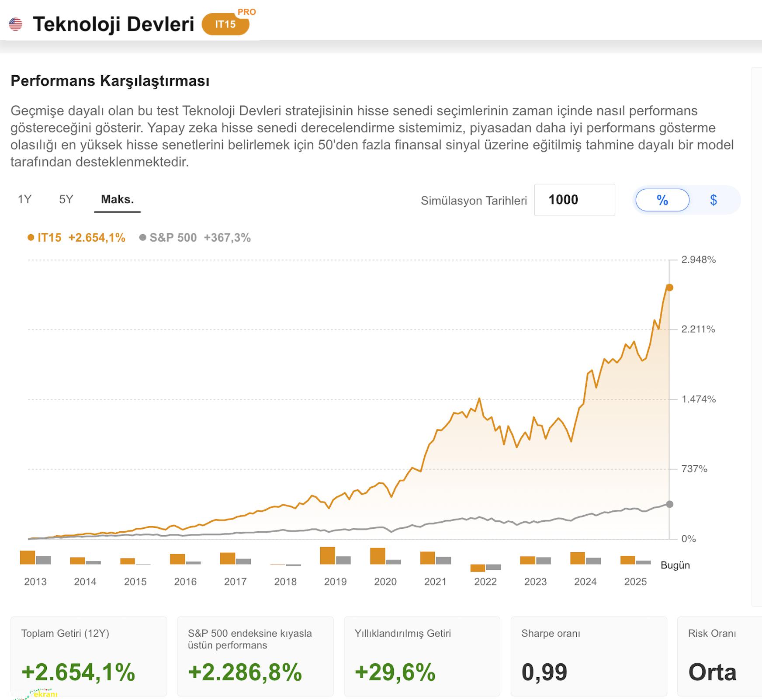The height and width of the screenshot is (700, 762).
Task: Click the Teknoloji Devleri title
Action: pos(114,24)
